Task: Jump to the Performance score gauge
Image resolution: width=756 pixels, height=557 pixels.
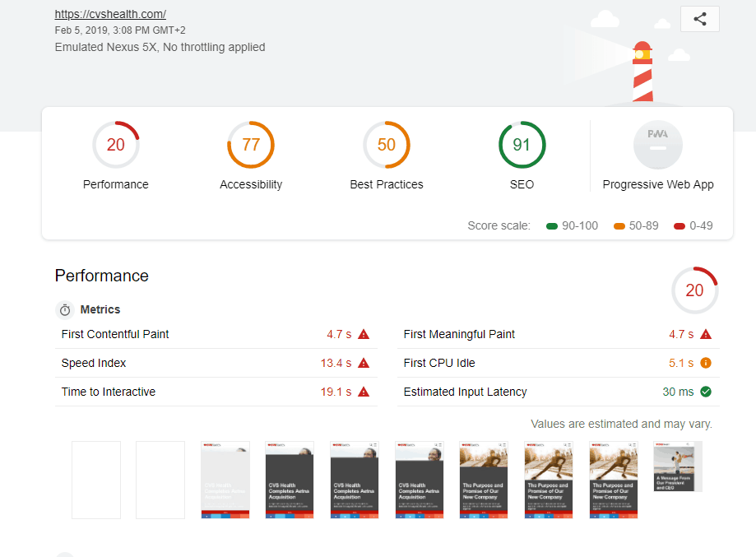Action: coord(115,145)
